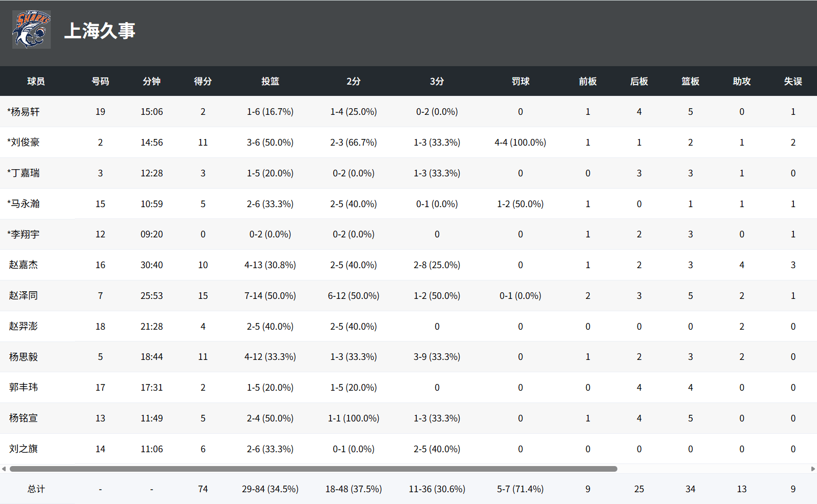Click 赵嘉杰's minutes 30:40

pos(151,265)
